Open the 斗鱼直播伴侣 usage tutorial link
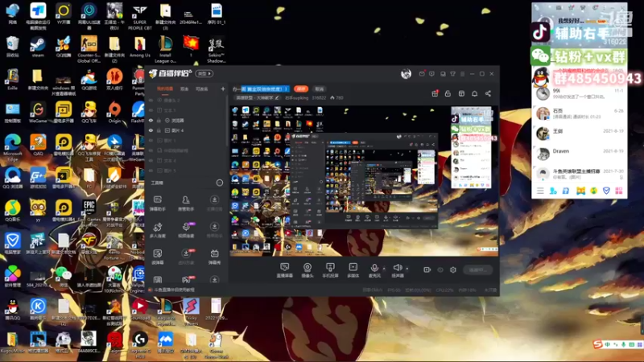This screenshot has height=362, width=644. pyautogui.click(x=174, y=290)
